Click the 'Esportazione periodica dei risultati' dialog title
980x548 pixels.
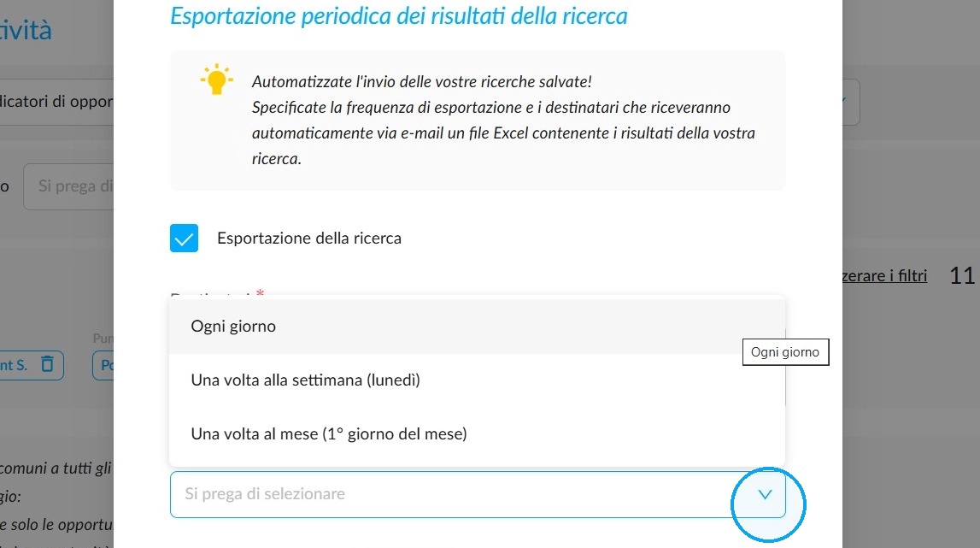coord(399,16)
